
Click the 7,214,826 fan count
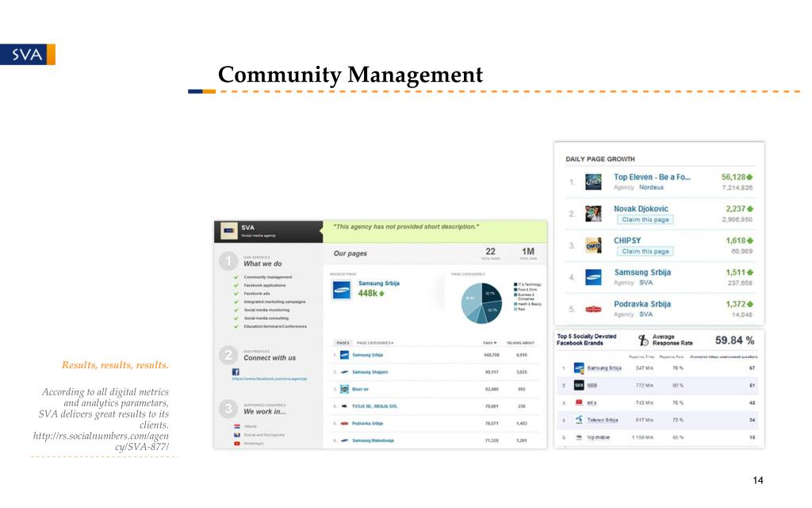click(x=737, y=187)
